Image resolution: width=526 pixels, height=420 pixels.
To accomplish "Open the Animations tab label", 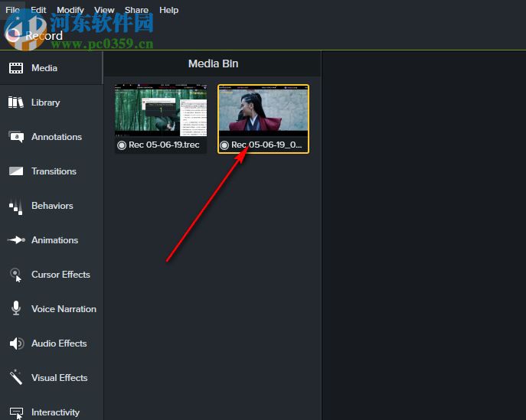I will [x=55, y=240].
